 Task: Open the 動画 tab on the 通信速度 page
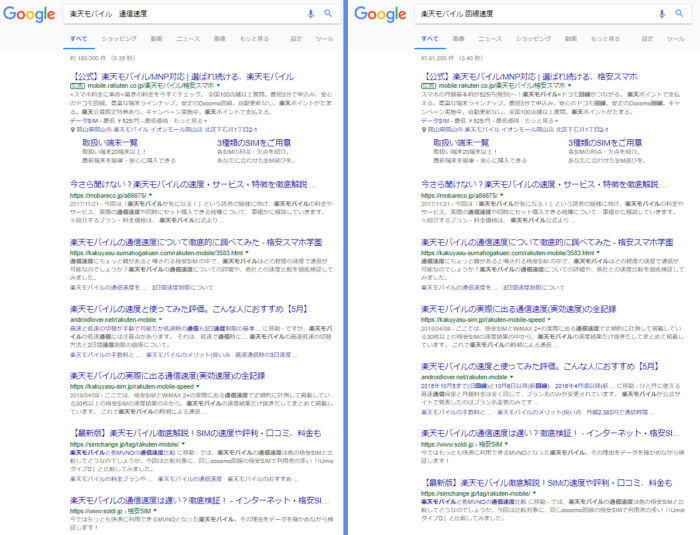tap(156, 39)
